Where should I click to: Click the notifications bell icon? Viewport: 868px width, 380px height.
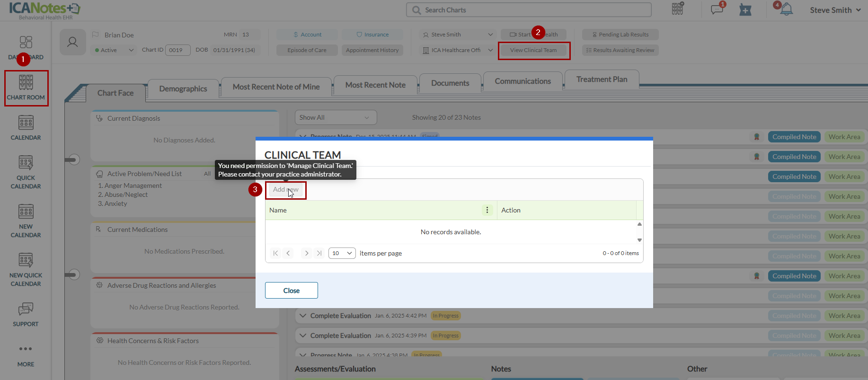[786, 9]
